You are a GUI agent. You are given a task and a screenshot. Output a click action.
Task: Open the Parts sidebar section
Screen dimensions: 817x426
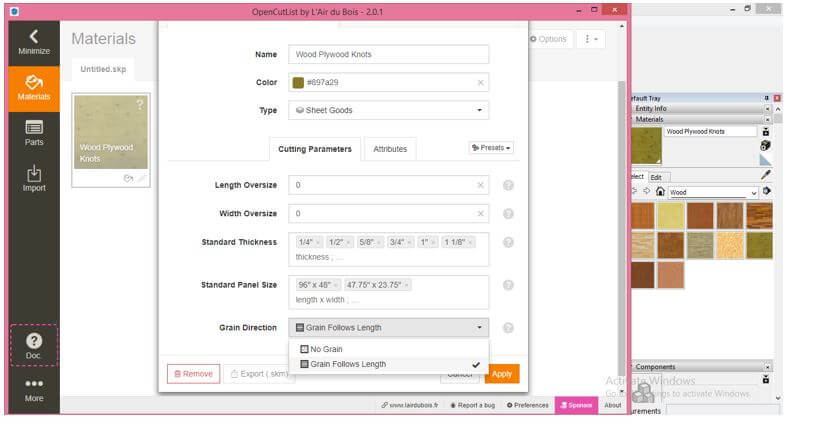pos(34,133)
